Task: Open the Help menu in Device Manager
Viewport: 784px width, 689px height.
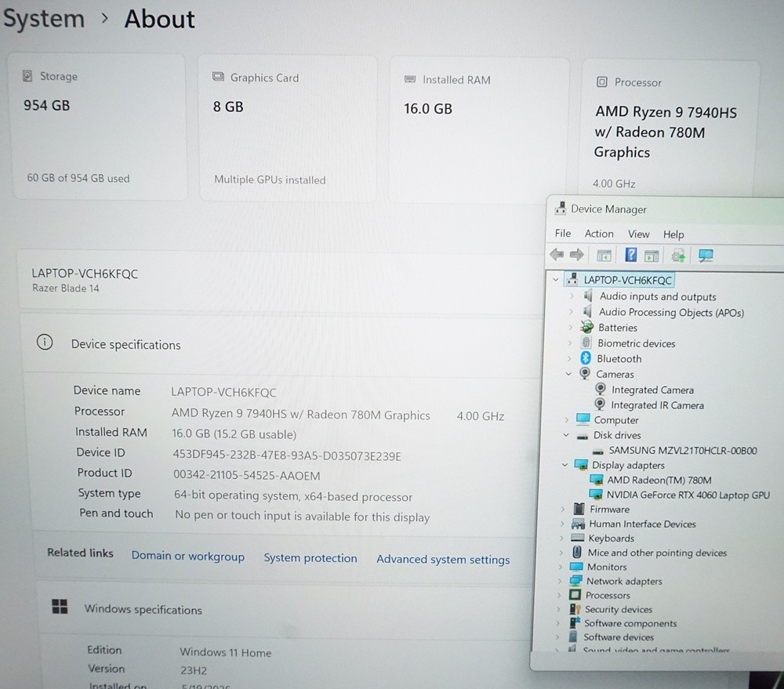Action: point(673,234)
